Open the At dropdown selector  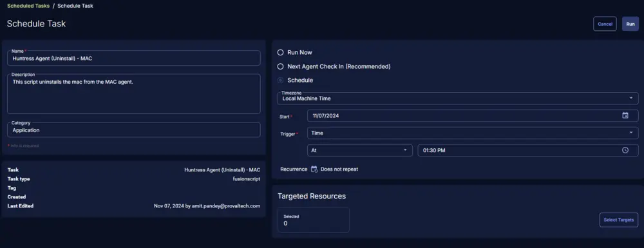point(360,150)
